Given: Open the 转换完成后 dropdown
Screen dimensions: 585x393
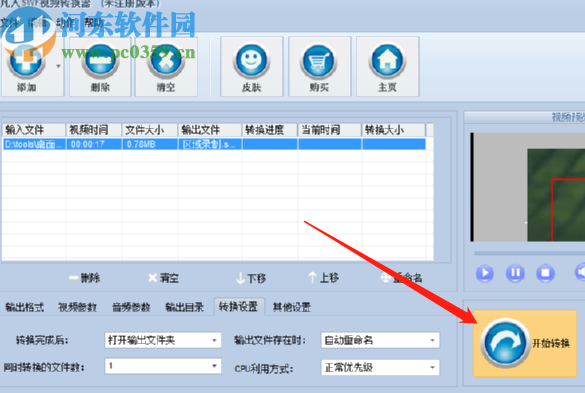Looking at the screenshot, I should pos(163,340).
